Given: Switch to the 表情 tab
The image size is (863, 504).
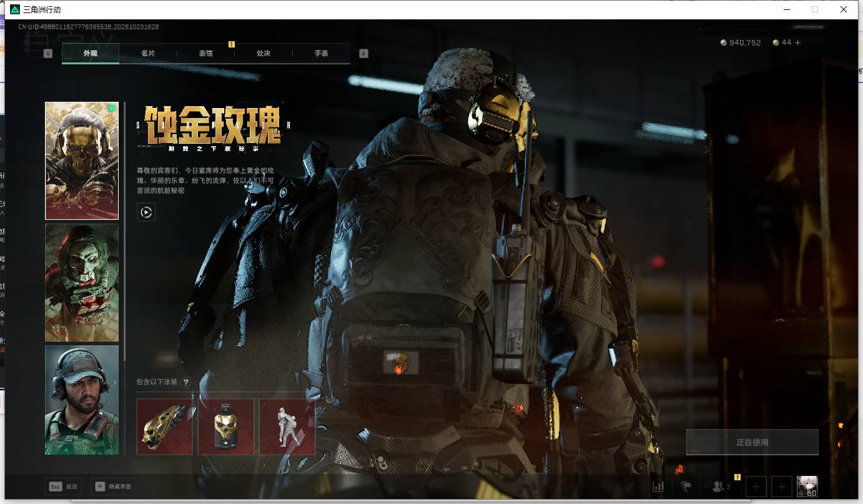Looking at the screenshot, I should tap(206, 54).
